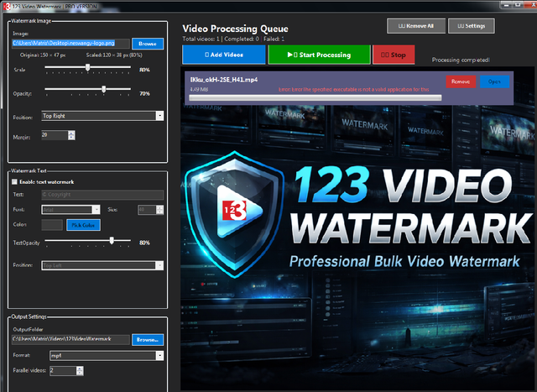Screen dimensions: 537x392
Task: Click the text Color swatch
Action: [52, 225]
